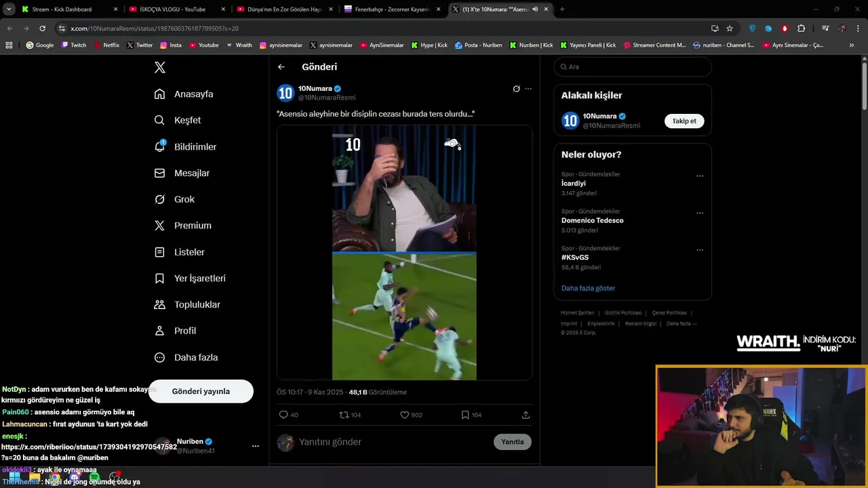The width and height of the screenshot is (868, 488).
Task: Open the Posta - Nuriben bookmark
Action: 479,45
